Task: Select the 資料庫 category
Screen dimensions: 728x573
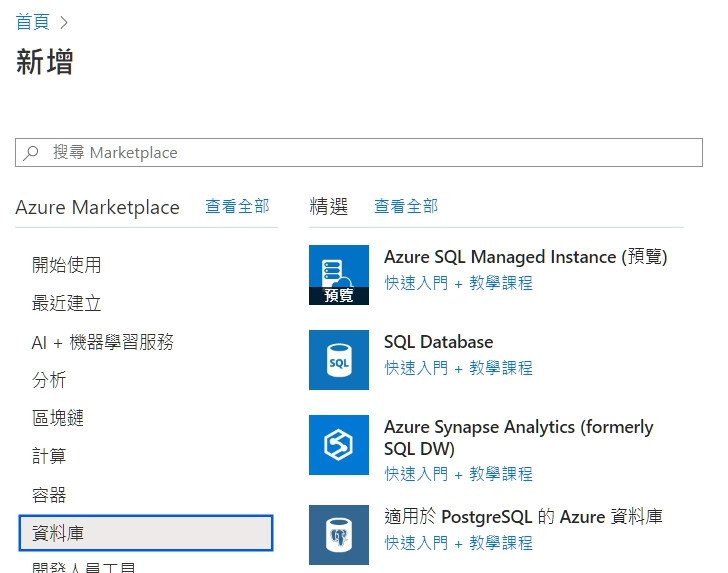Action: [146, 533]
